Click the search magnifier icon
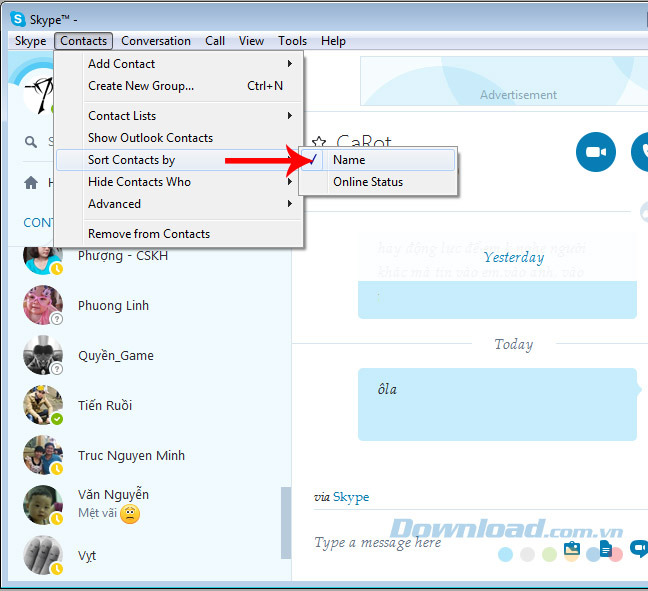 pyautogui.click(x=31, y=142)
